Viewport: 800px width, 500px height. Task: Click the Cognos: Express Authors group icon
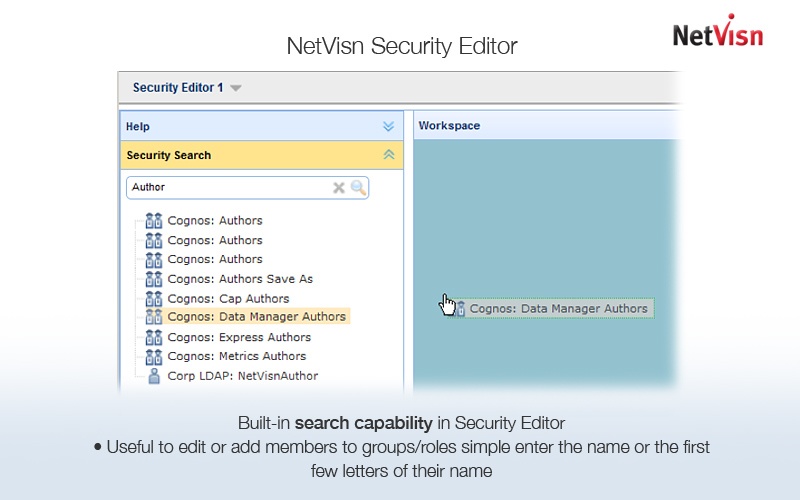[x=154, y=337]
